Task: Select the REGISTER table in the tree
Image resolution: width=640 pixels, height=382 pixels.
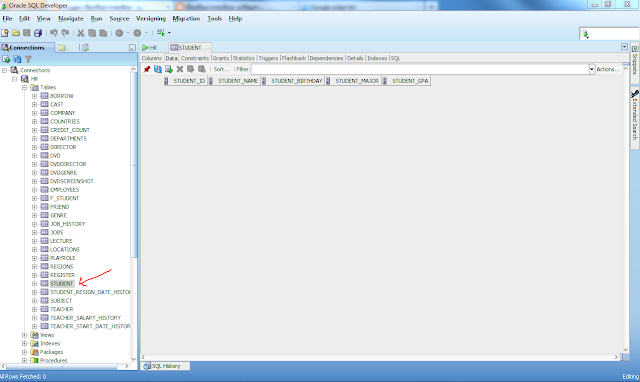Action: coord(62,275)
